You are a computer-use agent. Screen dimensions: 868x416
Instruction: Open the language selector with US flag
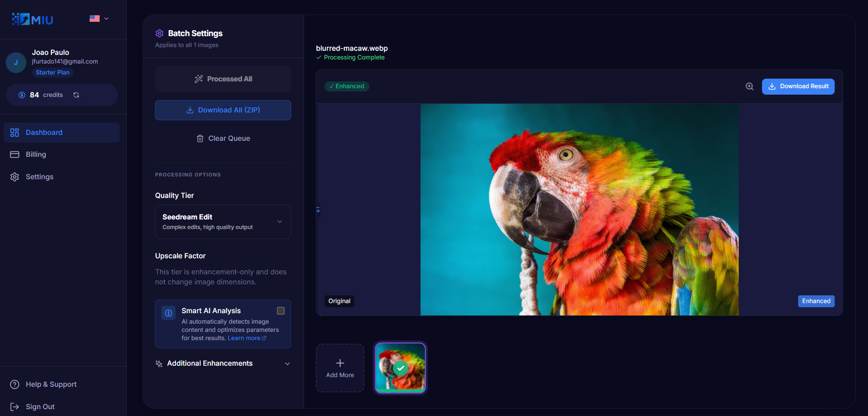98,19
